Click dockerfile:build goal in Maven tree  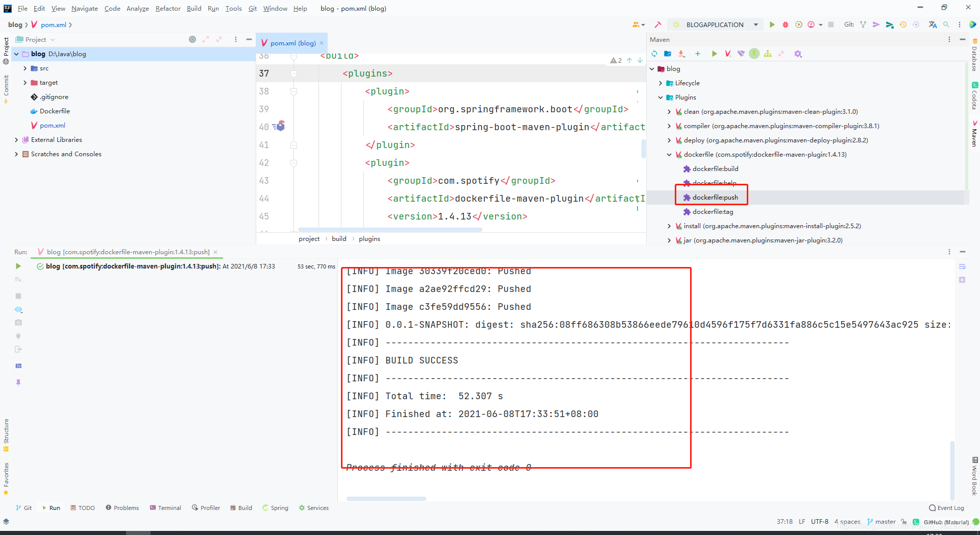715,168
